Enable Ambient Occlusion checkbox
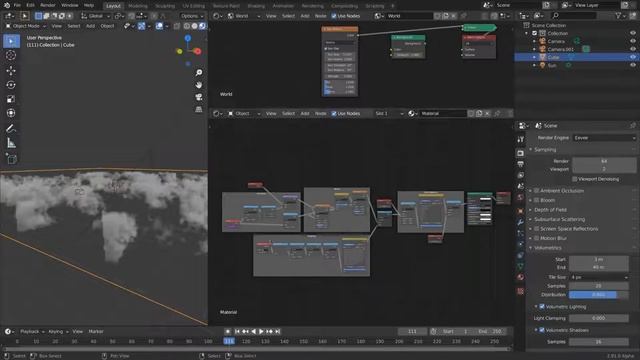This screenshot has height=360, width=640. [x=537, y=191]
